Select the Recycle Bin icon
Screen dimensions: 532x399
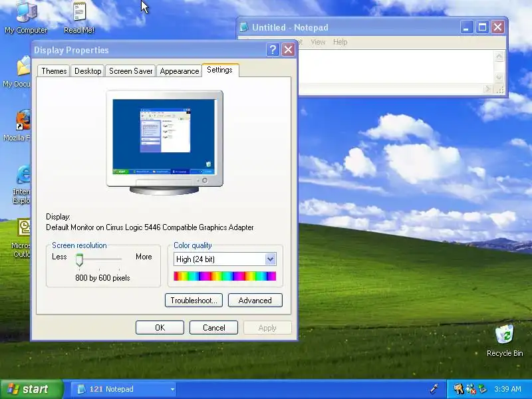505,340
